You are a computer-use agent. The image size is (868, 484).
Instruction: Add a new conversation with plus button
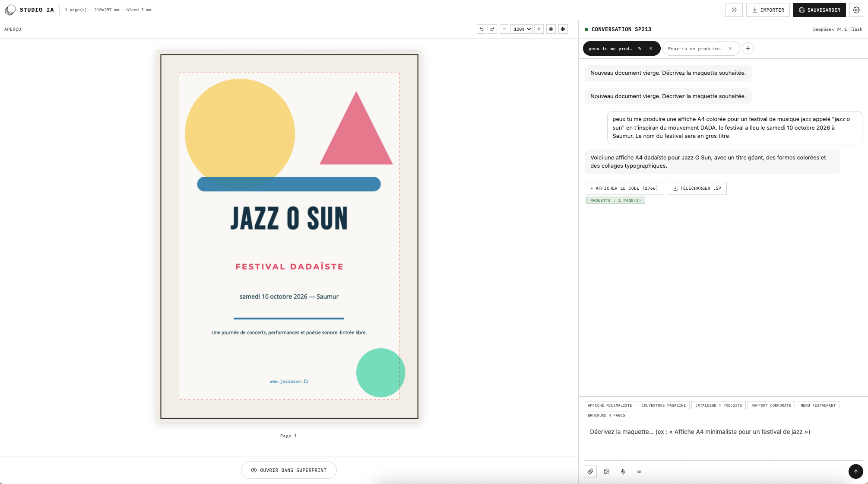pos(748,48)
